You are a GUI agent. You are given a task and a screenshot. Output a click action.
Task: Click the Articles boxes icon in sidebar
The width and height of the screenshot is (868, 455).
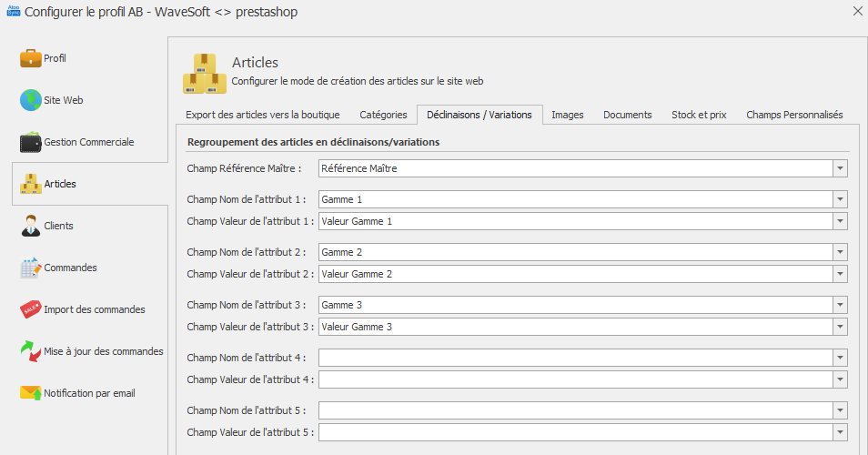pyautogui.click(x=30, y=184)
